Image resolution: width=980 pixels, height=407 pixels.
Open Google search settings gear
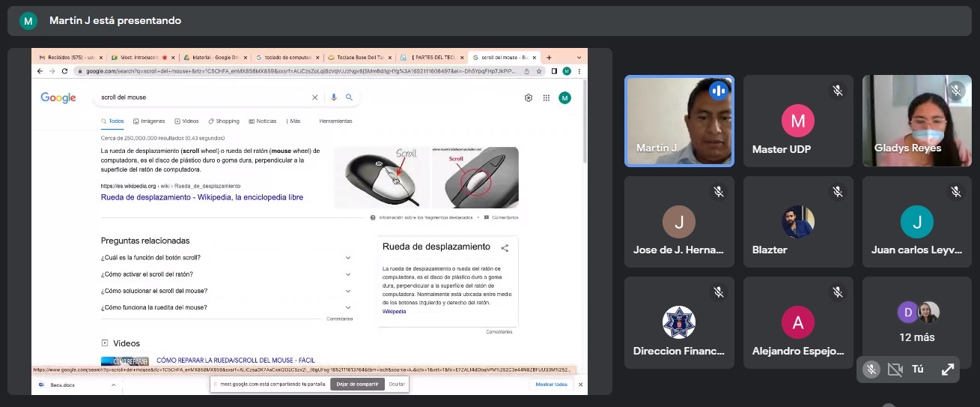529,97
